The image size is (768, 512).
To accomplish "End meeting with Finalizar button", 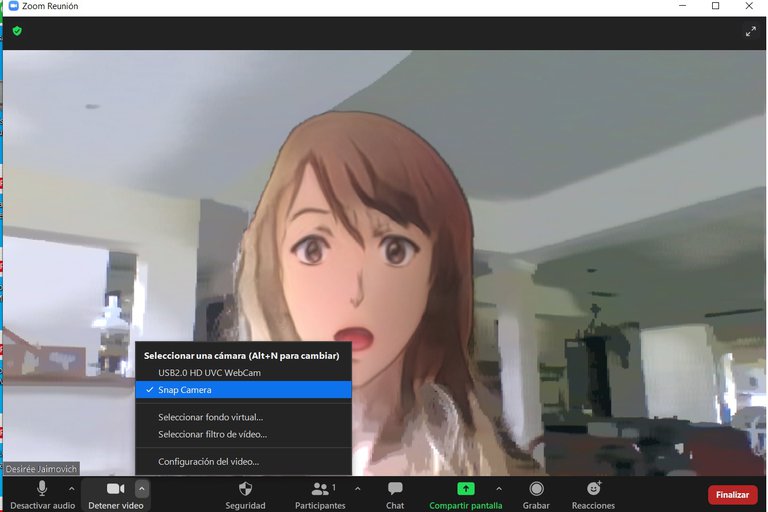I will (732, 495).
